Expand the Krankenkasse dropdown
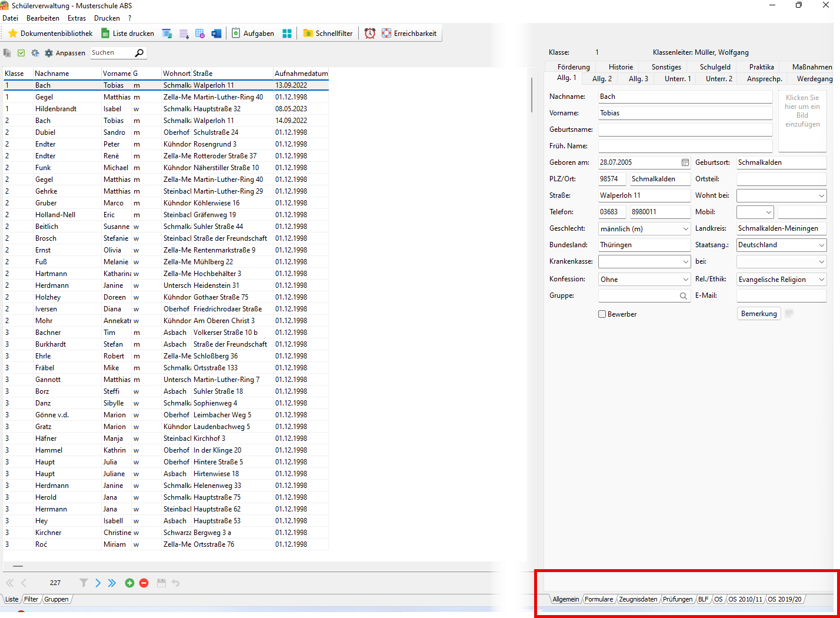This screenshot has width=840, height=618. (685, 261)
